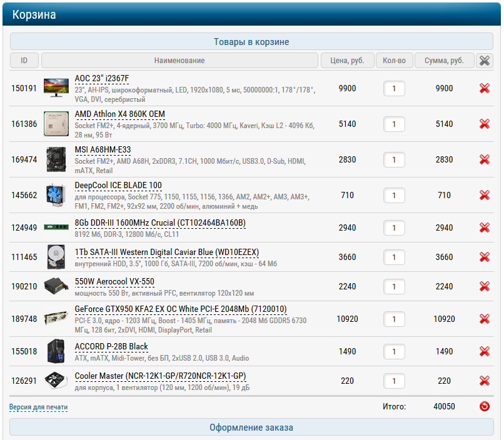Delete the 8Gb DDR-III Crucial item
This screenshot has height=440, width=504.
pos(485,227)
